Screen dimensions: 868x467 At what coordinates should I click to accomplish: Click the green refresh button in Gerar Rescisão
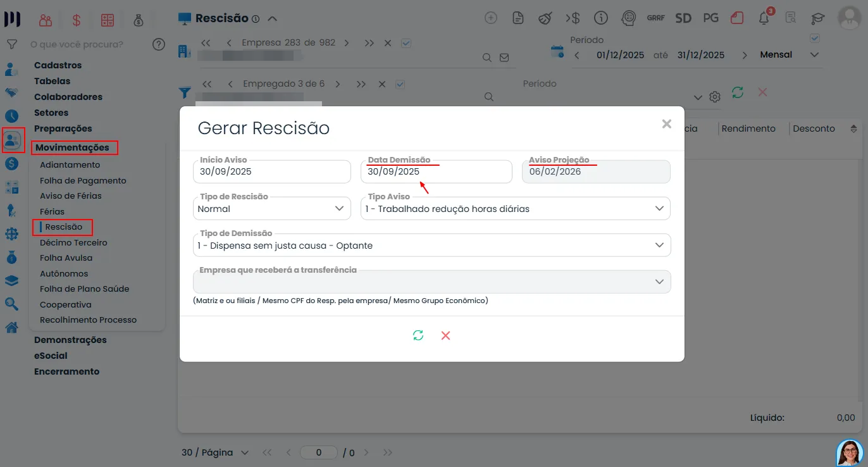[x=418, y=335]
